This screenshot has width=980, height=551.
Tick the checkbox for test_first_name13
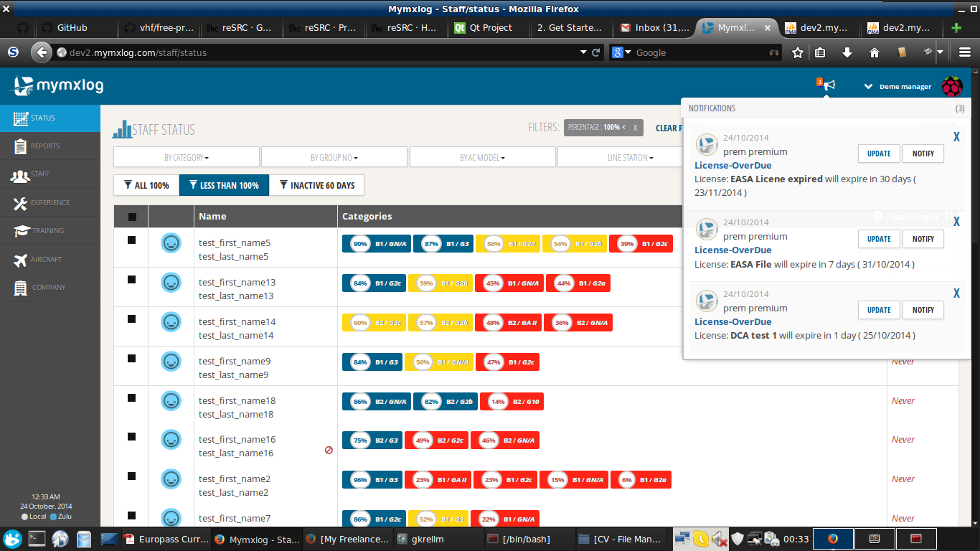131,280
